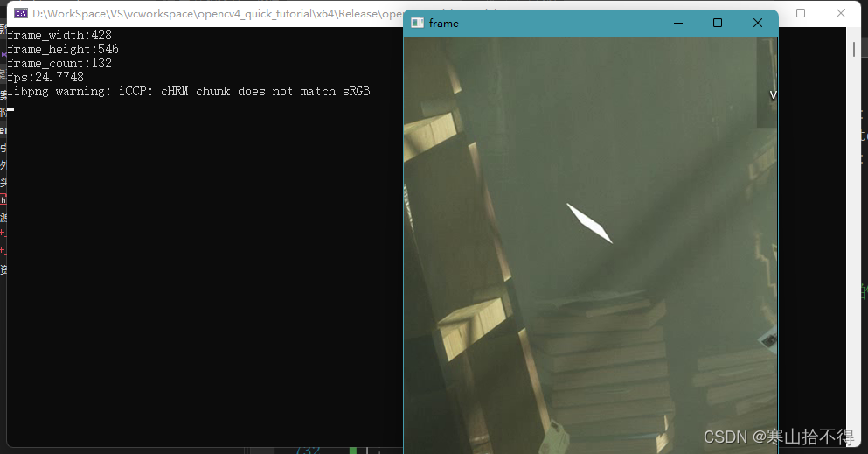Maximize the frame window
The width and height of the screenshot is (868, 454).
click(718, 23)
